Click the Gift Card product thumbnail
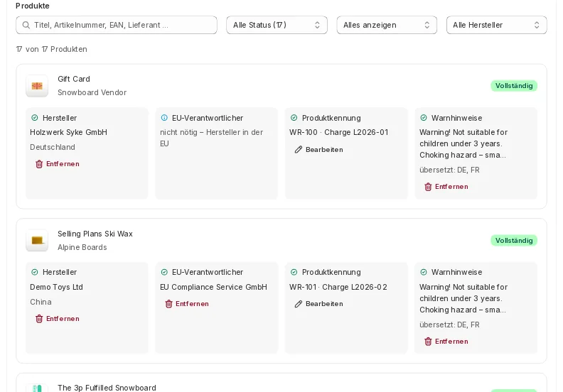The height and width of the screenshot is (392, 563). click(x=37, y=86)
